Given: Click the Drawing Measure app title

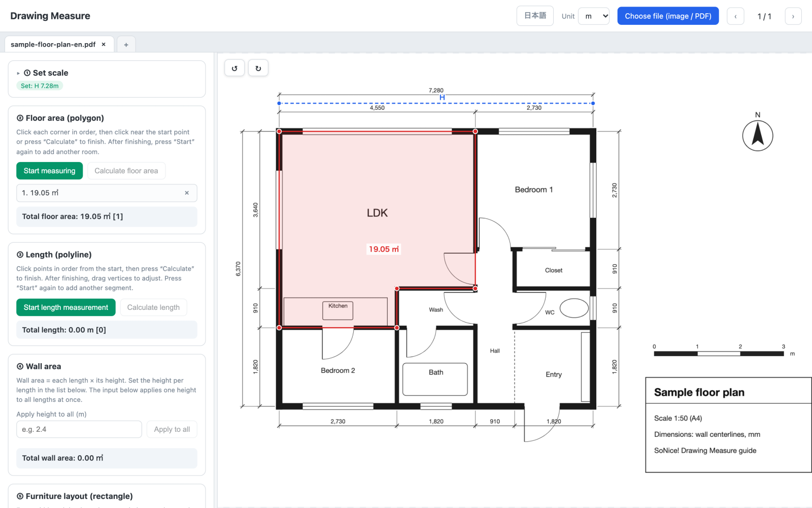Looking at the screenshot, I should 50,16.
